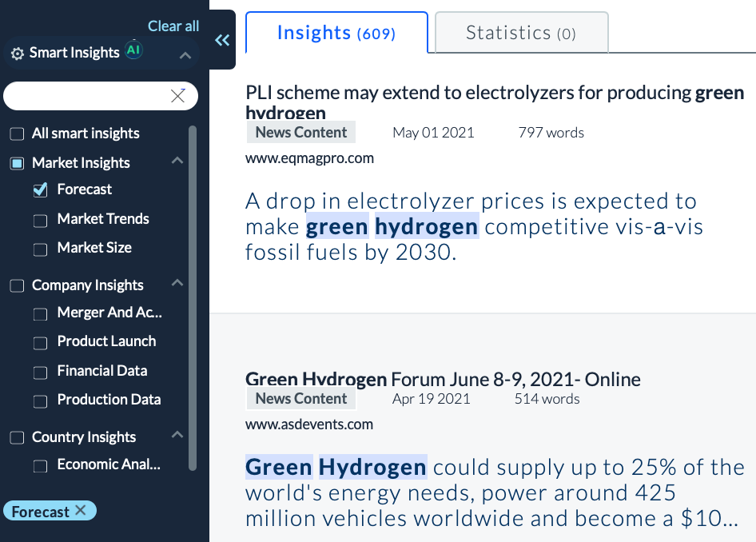Collapse the sidebar with double-chevron icon
The height and width of the screenshot is (542, 756).
[222, 41]
